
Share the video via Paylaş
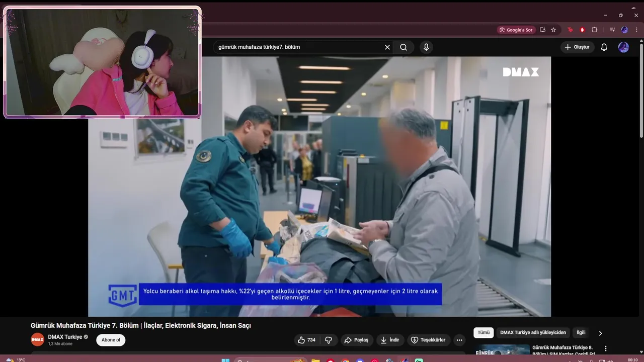tap(356, 340)
